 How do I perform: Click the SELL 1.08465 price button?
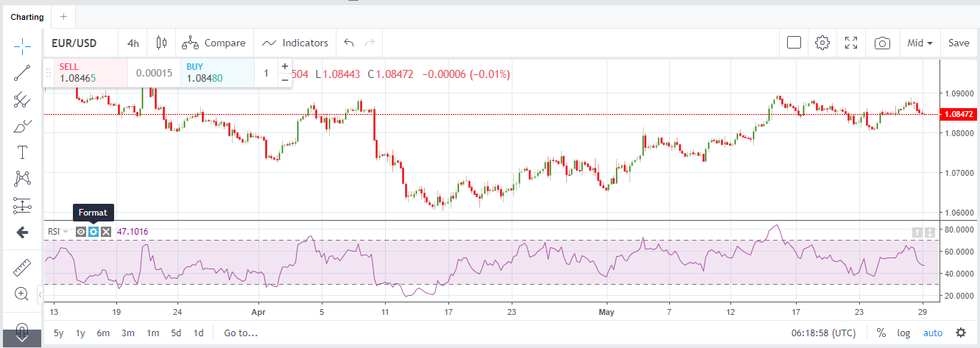point(85,72)
